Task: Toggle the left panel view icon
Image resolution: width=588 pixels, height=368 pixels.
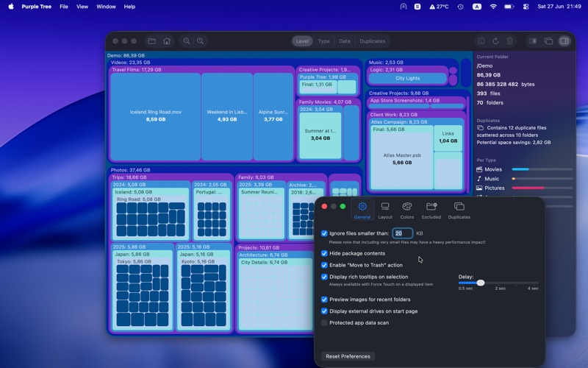Action: (x=533, y=41)
